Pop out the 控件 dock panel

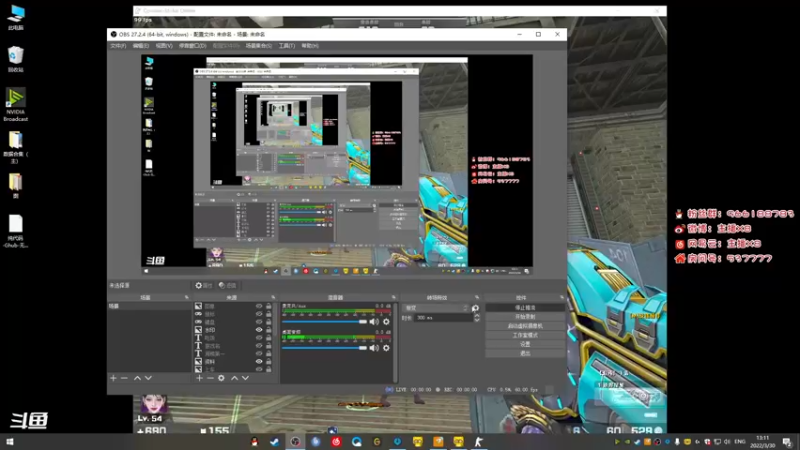click(x=562, y=297)
